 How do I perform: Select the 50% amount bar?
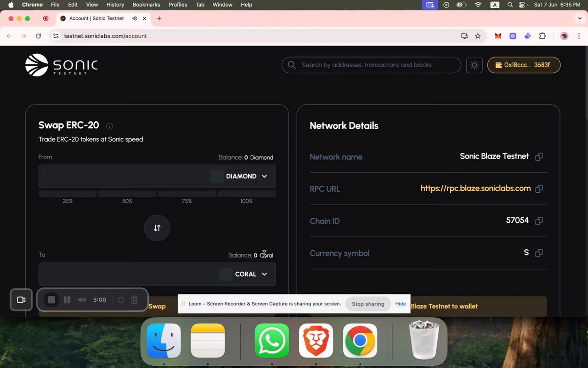pyautogui.click(x=127, y=194)
